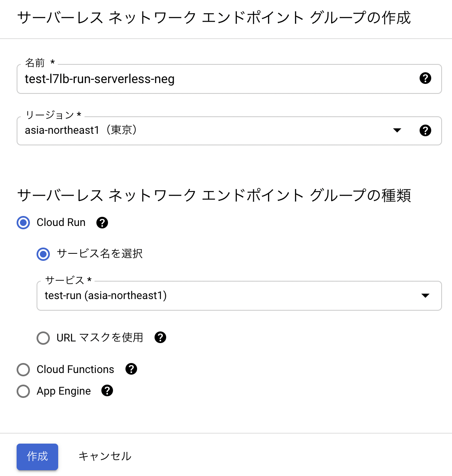Open help icon beside Cloud Functions
The image size is (452, 476).
click(x=131, y=369)
